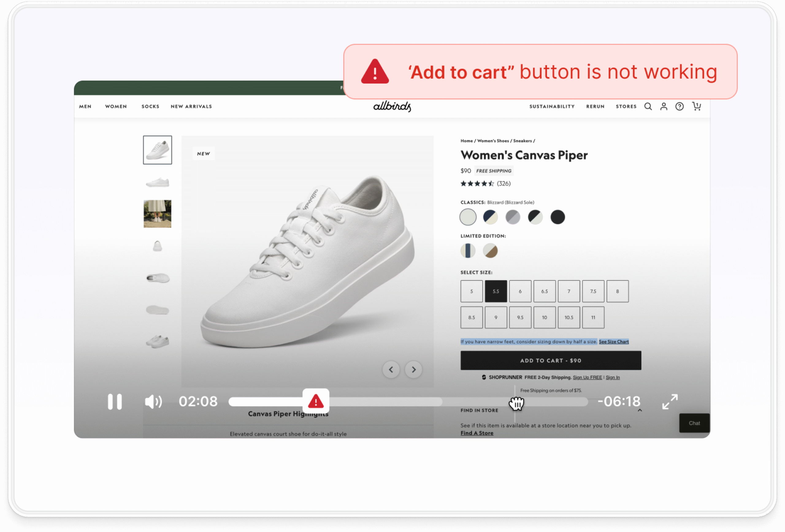Click ShopRunner Sign Up FREE link

(588, 378)
